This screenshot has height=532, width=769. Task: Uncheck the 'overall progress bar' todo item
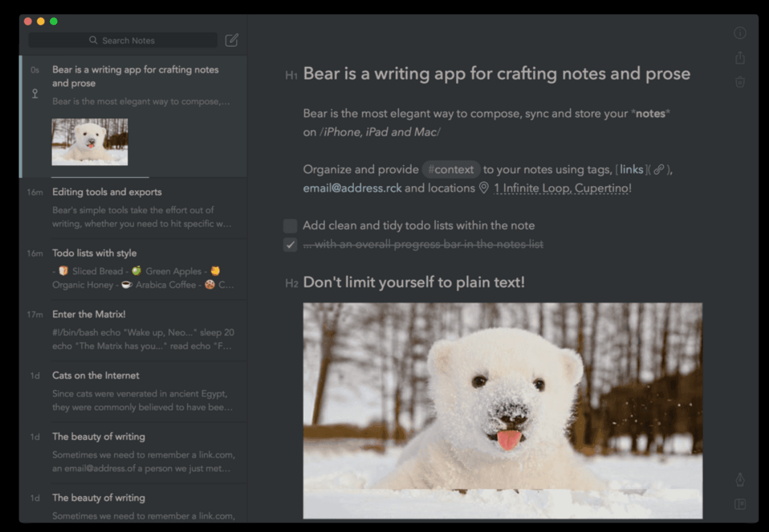click(x=290, y=244)
